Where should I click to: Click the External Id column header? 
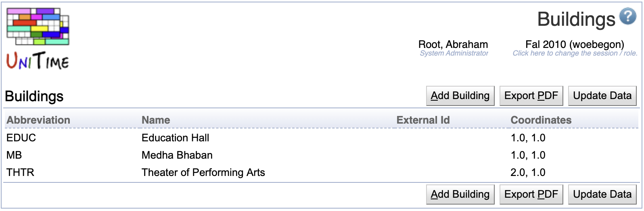(x=423, y=120)
